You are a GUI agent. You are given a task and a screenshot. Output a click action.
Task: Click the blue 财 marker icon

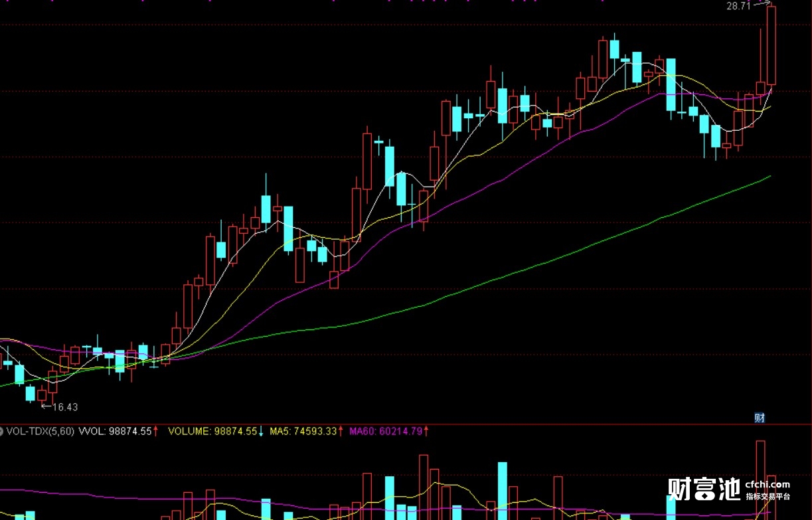[x=760, y=418]
